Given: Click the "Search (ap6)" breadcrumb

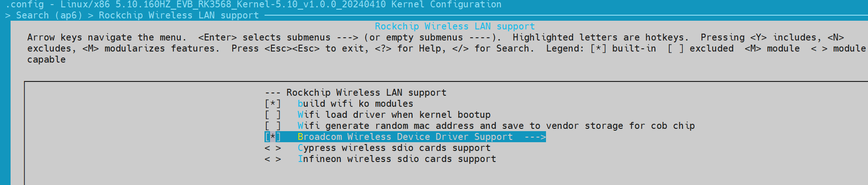Looking at the screenshot, I should click(x=49, y=16).
